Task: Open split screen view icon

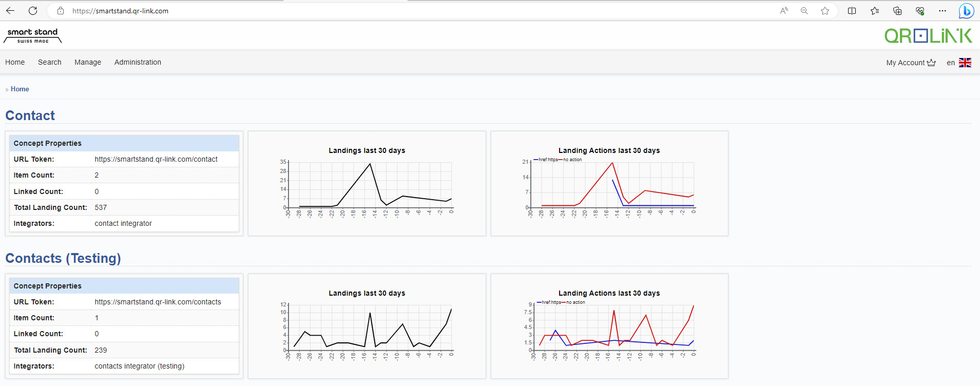Action: coord(852,11)
